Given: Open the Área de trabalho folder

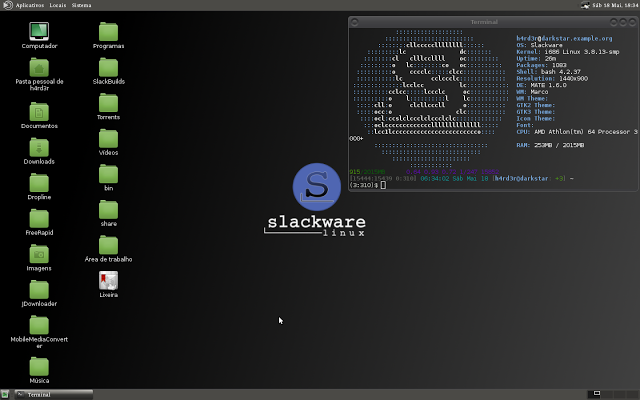Looking at the screenshot, I should [x=109, y=245].
